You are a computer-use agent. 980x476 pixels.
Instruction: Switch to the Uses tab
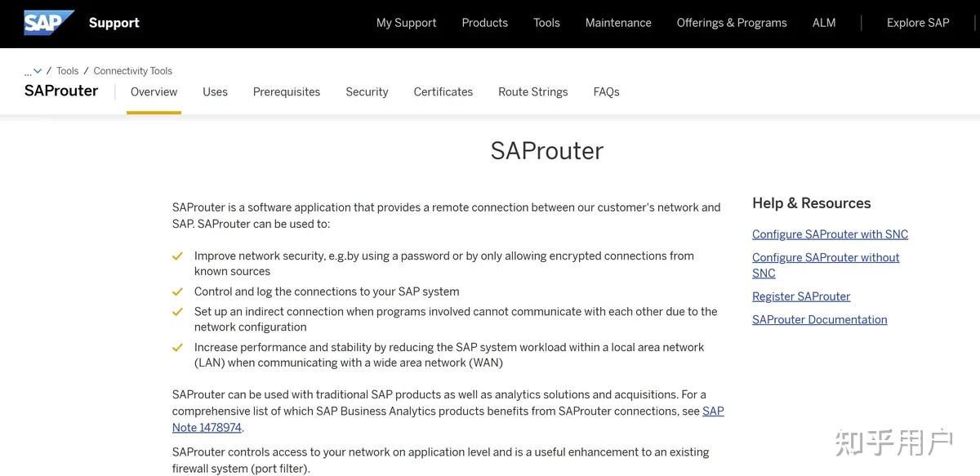(215, 91)
